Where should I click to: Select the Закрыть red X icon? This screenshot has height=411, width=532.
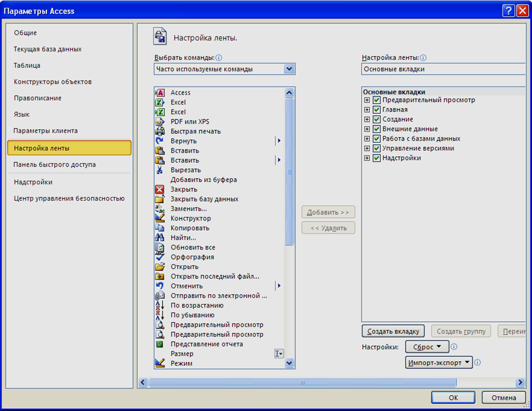point(160,189)
